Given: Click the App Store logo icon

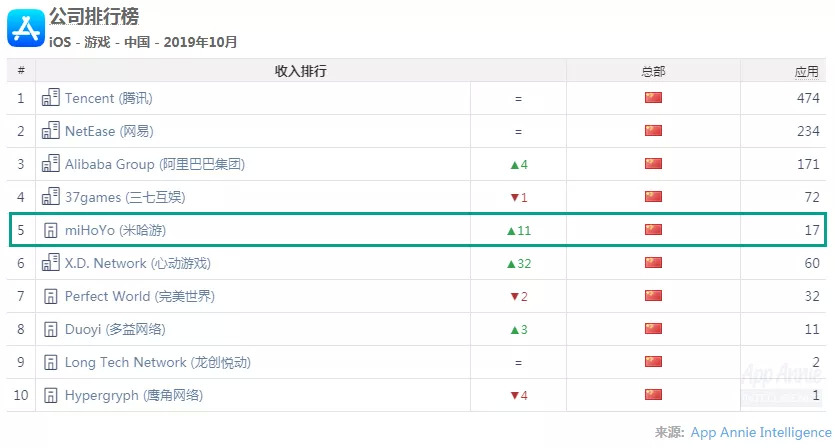Looking at the screenshot, I should (25, 27).
